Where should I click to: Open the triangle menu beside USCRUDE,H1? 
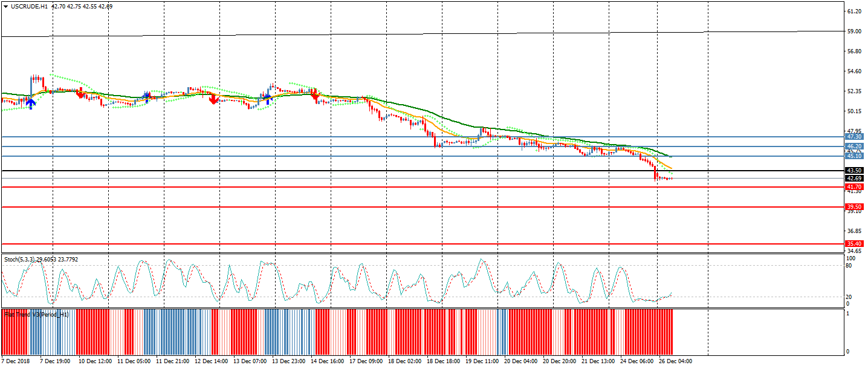pyautogui.click(x=5, y=7)
